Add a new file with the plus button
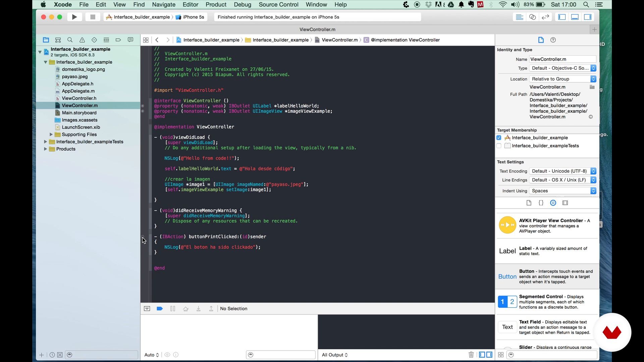Viewport: 644px width, 362px height. 42,355
